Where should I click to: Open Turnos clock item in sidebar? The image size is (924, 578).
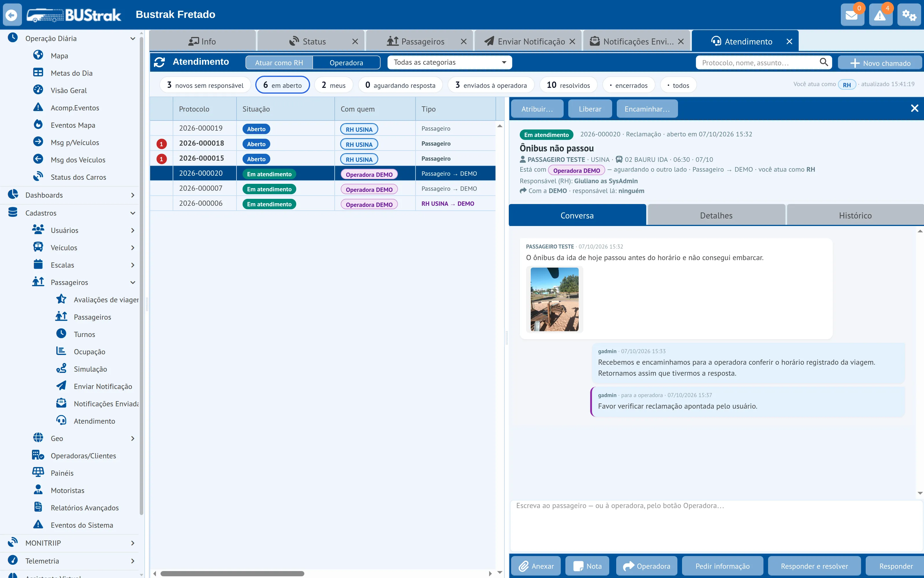[x=84, y=334]
